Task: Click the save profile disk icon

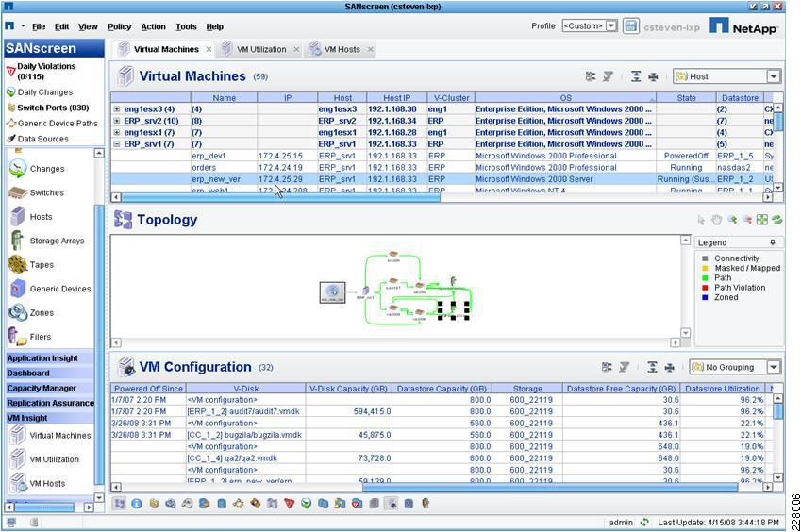Action: 631,26
